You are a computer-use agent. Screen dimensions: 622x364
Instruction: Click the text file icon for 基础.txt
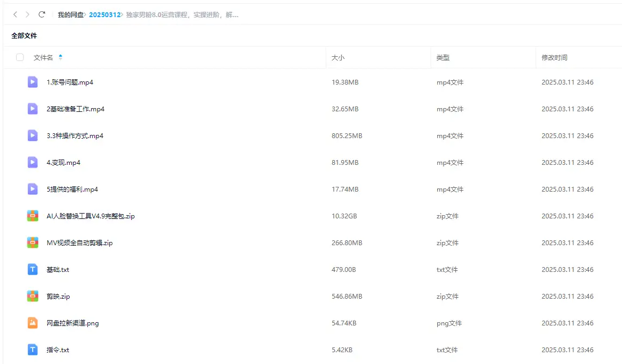(33, 269)
